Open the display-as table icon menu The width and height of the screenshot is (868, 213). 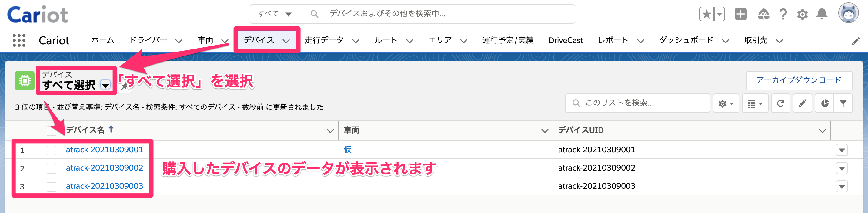pyautogui.click(x=755, y=103)
